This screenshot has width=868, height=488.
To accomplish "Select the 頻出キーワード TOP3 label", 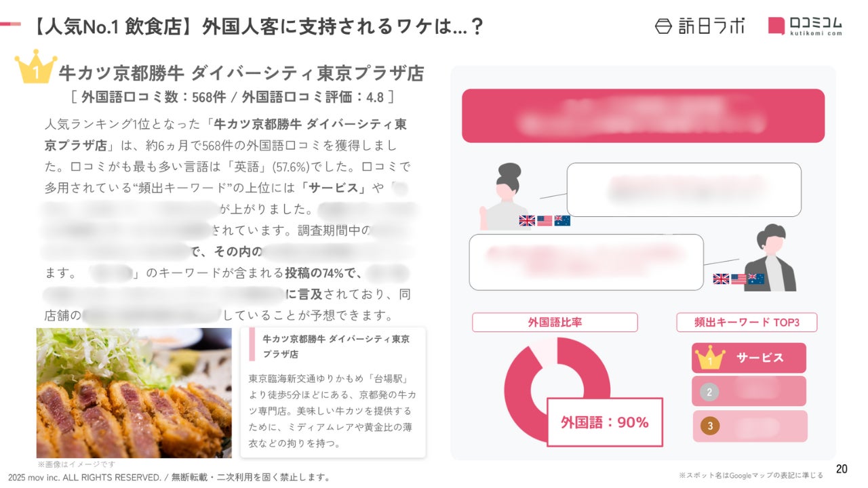I will [747, 322].
